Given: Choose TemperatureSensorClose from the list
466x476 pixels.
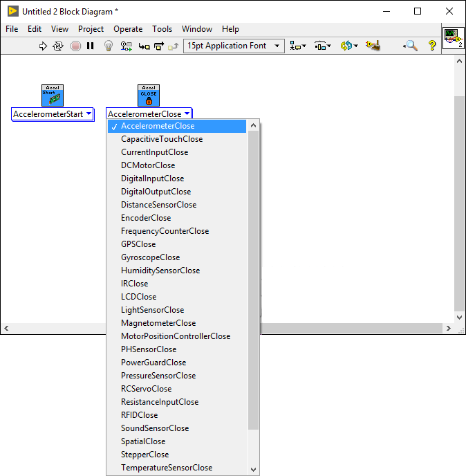Looking at the screenshot, I should 177,468.
